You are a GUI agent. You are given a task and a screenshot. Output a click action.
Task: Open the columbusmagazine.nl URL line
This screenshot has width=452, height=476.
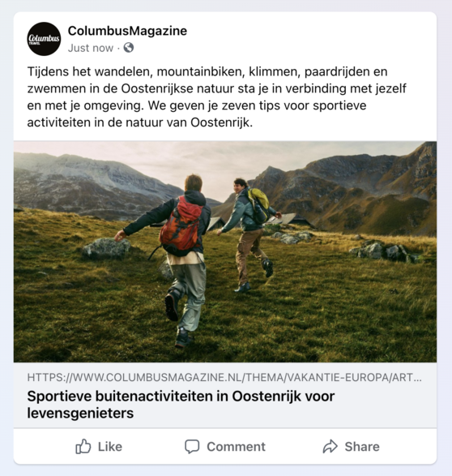[x=224, y=377]
